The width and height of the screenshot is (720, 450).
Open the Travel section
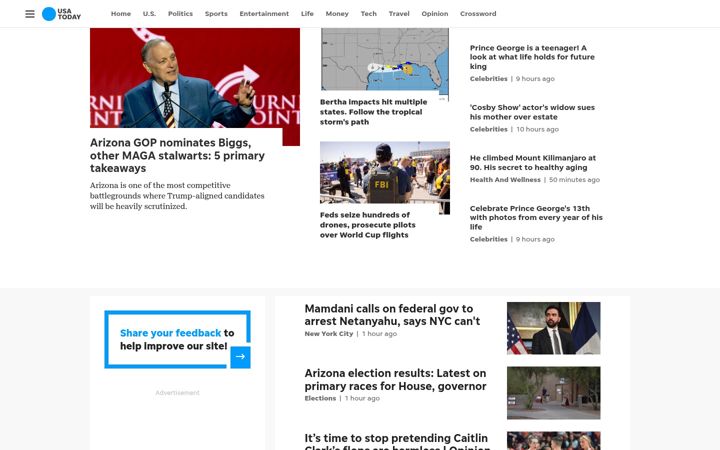[399, 14]
